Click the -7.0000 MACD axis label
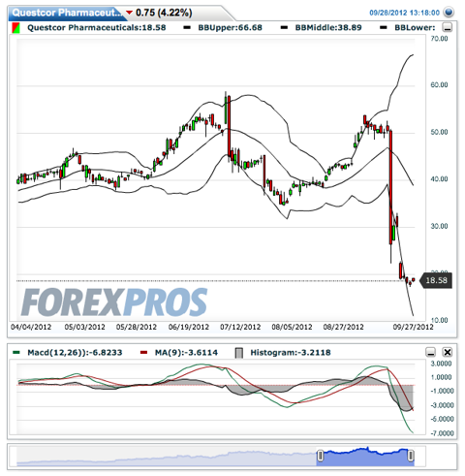Viewport: 465px width, 476px height. 442,433
